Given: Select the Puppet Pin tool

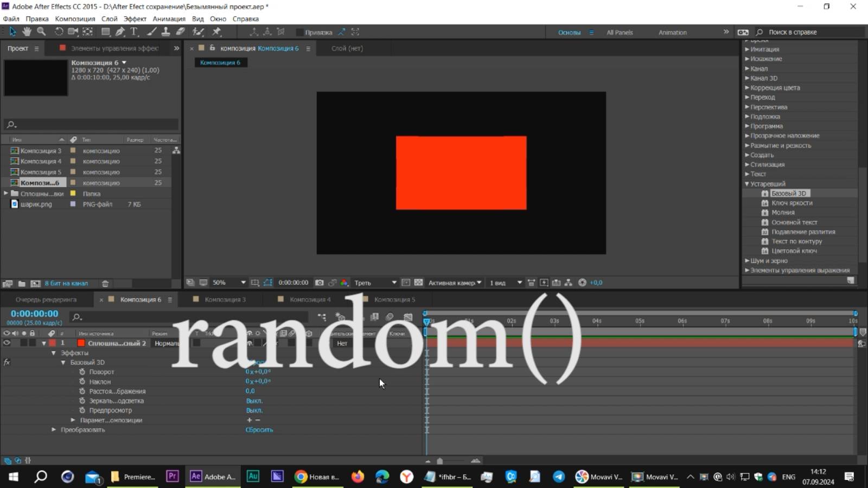Looking at the screenshot, I should tap(216, 32).
